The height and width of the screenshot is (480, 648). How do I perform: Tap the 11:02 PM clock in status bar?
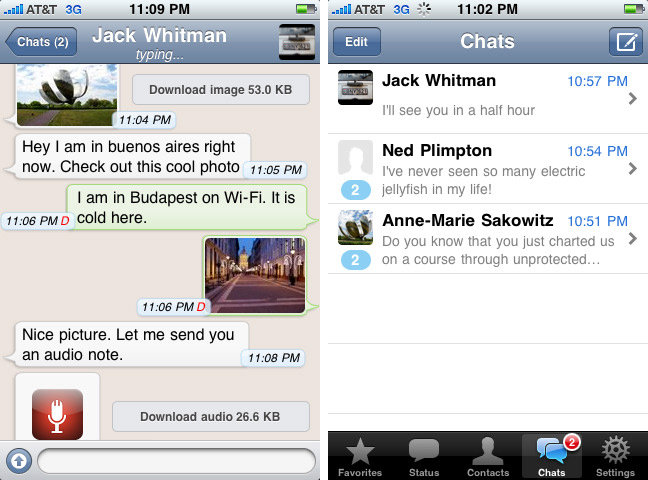487,9
